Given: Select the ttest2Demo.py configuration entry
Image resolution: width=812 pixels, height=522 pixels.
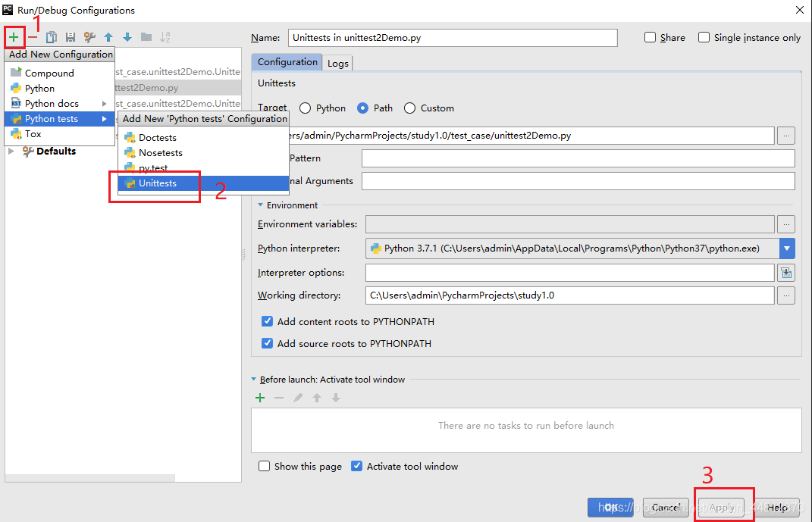Looking at the screenshot, I should click(x=177, y=87).
